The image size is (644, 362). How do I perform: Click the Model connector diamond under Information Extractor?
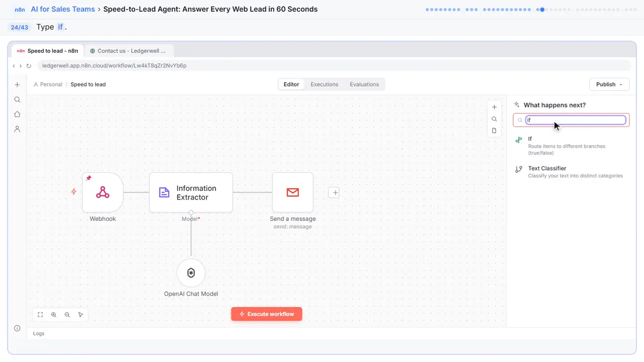[x=191, y=212]
